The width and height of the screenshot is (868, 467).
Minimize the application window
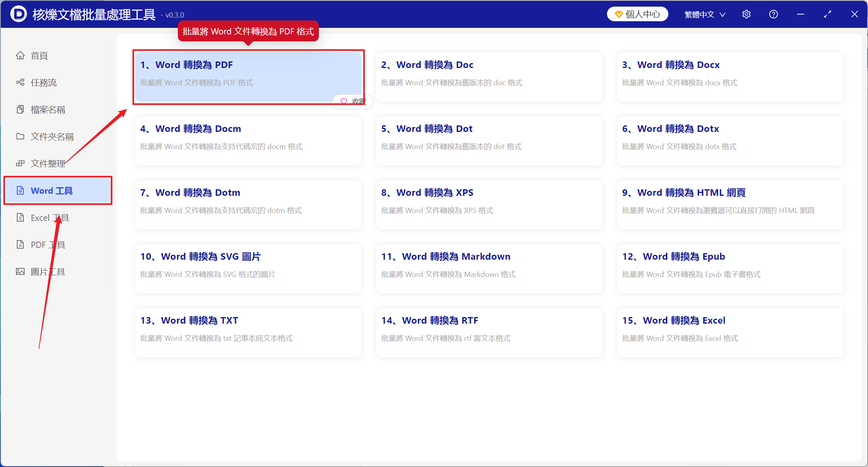click(x=800, y=14)
